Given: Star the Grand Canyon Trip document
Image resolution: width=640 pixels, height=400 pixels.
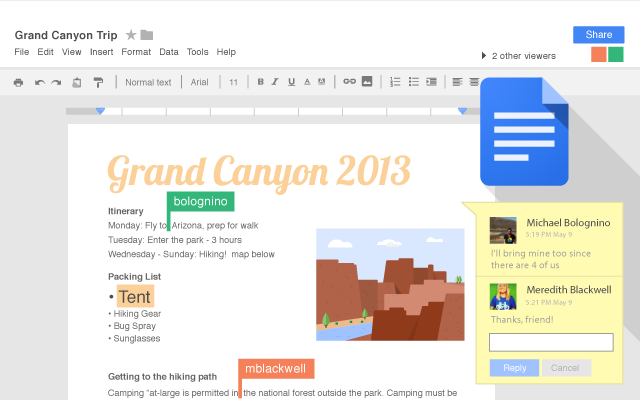Looking at the screenshot, I should (x=131, y=35).
